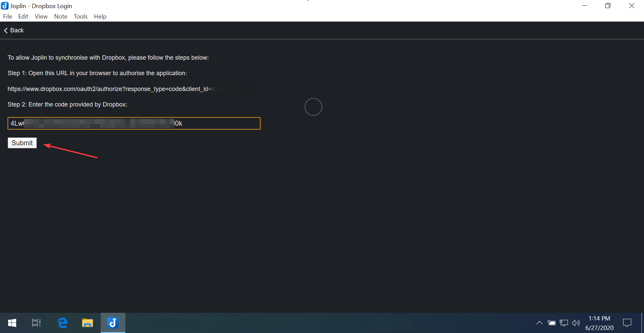Open the Help menu
Image resolution: width=644 pixels, height=333 pixels.
[x=100, y=16]
